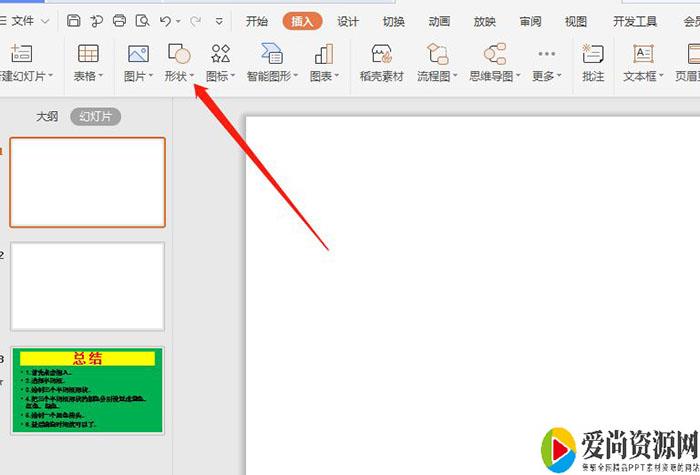The width and height of the screenshot is (700, 475).
Task: Click the 稻壳素材 store icon
Action: [382, 53]
